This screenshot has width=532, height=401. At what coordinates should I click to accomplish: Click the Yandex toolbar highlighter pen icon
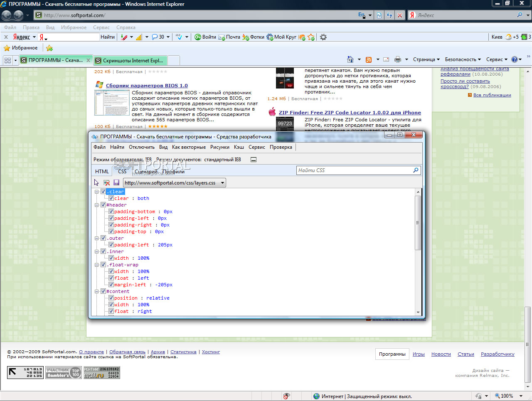point(124,37)
